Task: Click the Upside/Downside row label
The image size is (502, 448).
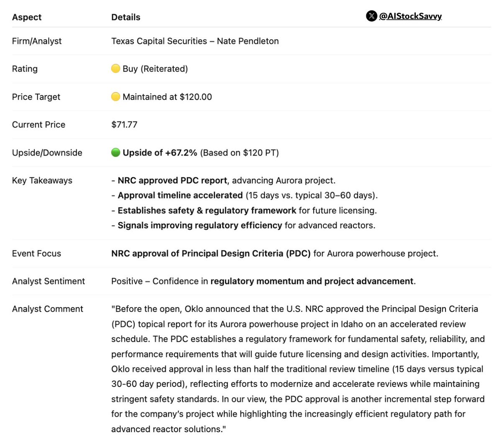Action: (x=47, y=153)
